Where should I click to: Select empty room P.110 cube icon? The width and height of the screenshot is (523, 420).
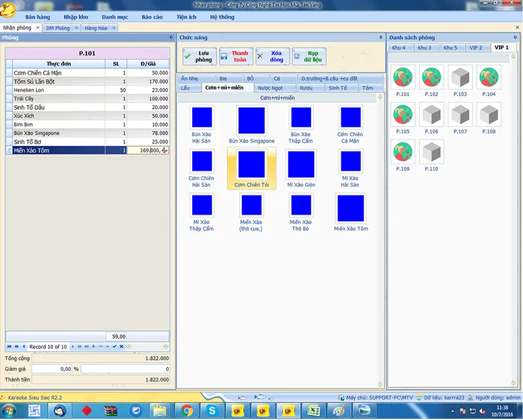pos(431,152)
